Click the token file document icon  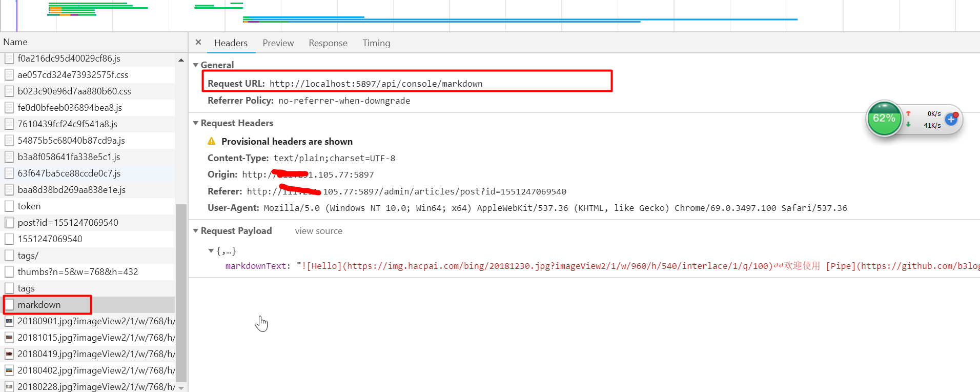pyautogui.click(x=9, y=206)
